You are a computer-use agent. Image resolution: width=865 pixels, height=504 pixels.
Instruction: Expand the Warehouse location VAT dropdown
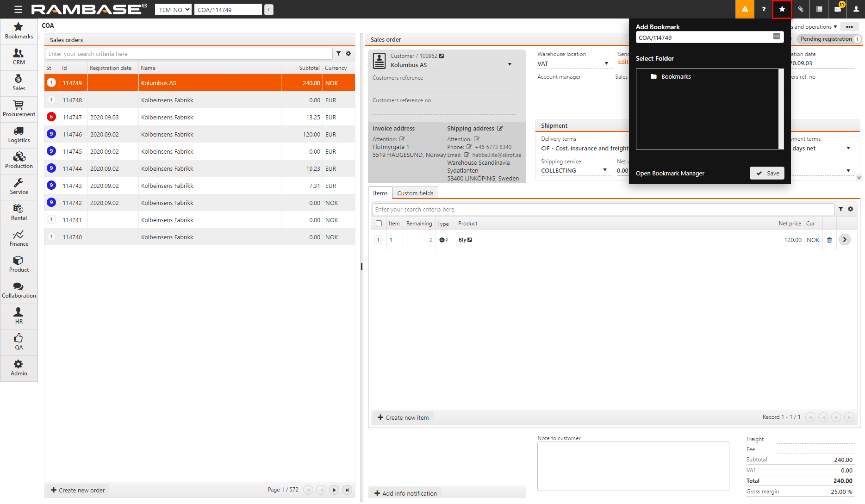606,64
